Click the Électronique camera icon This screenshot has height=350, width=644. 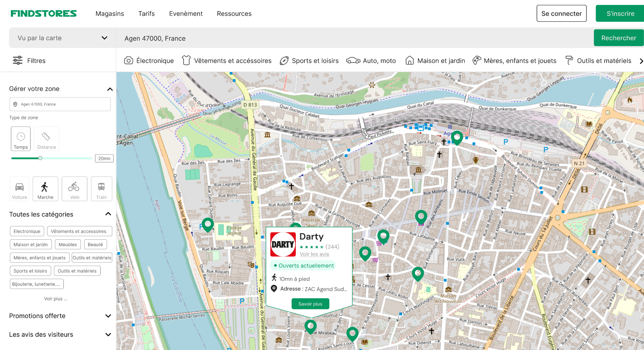tap(128, 60)
